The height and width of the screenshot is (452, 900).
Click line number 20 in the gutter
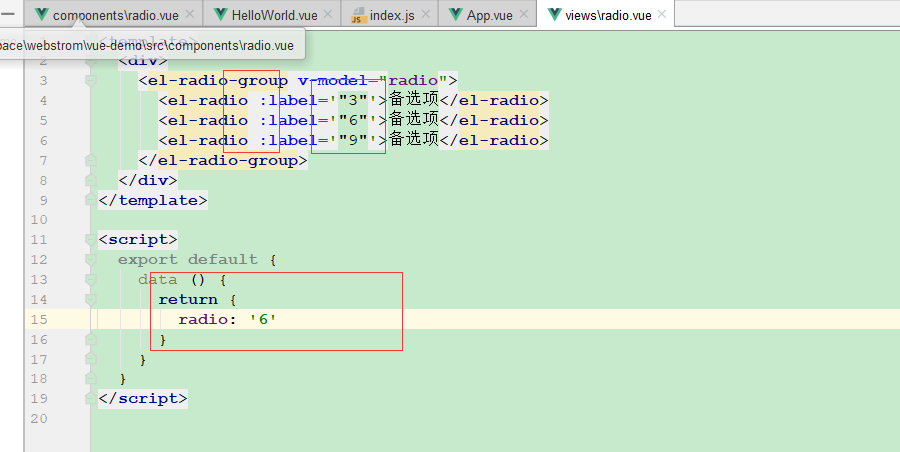tap(39, 418)
